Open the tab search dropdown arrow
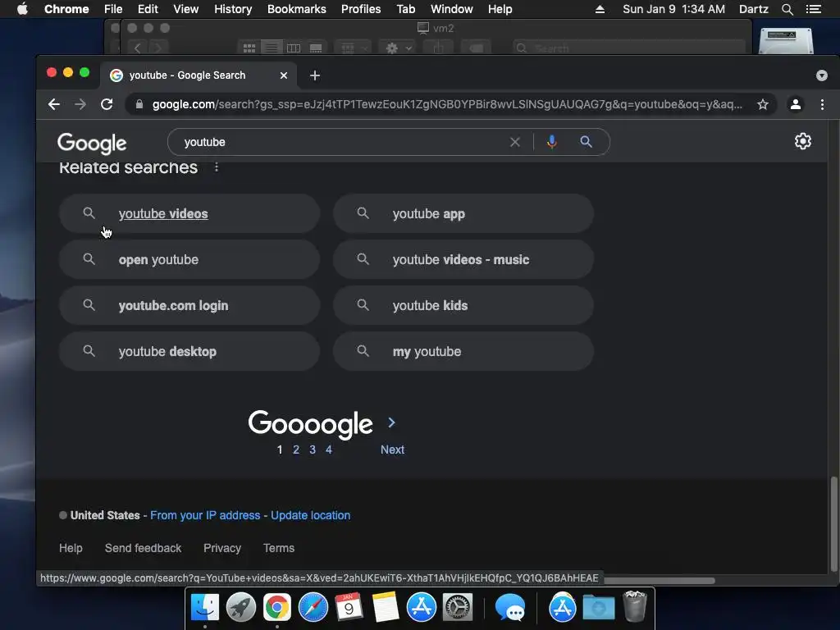 (x=822, y=75)
